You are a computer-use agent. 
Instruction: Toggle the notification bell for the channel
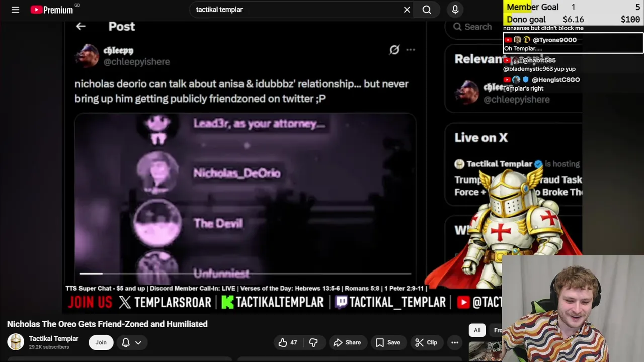(x=126, y=342)
